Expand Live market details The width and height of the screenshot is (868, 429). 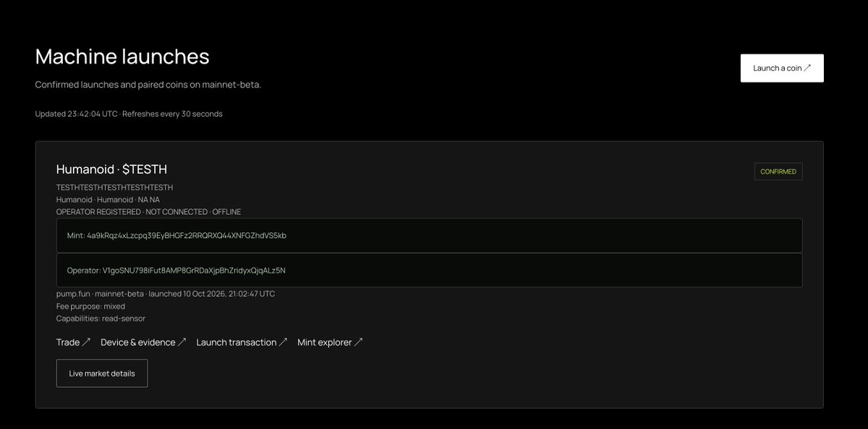coord(102,373)
